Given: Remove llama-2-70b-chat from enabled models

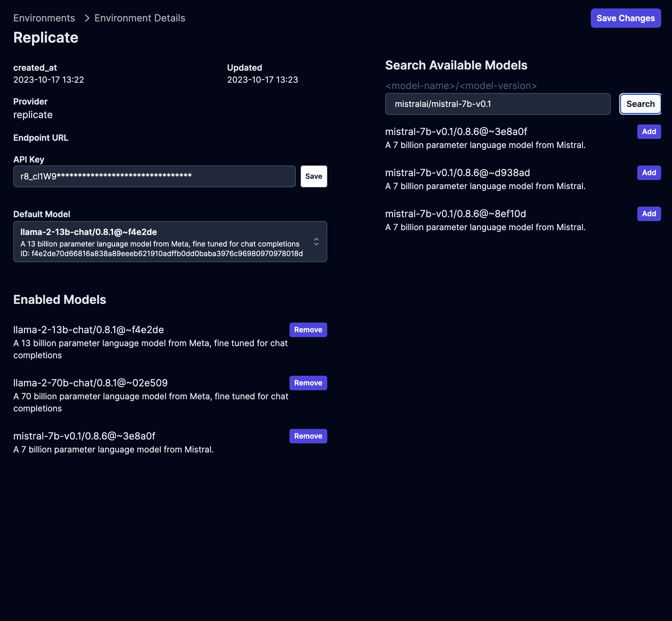Looking at the screenshot, I should pos(308,383).
